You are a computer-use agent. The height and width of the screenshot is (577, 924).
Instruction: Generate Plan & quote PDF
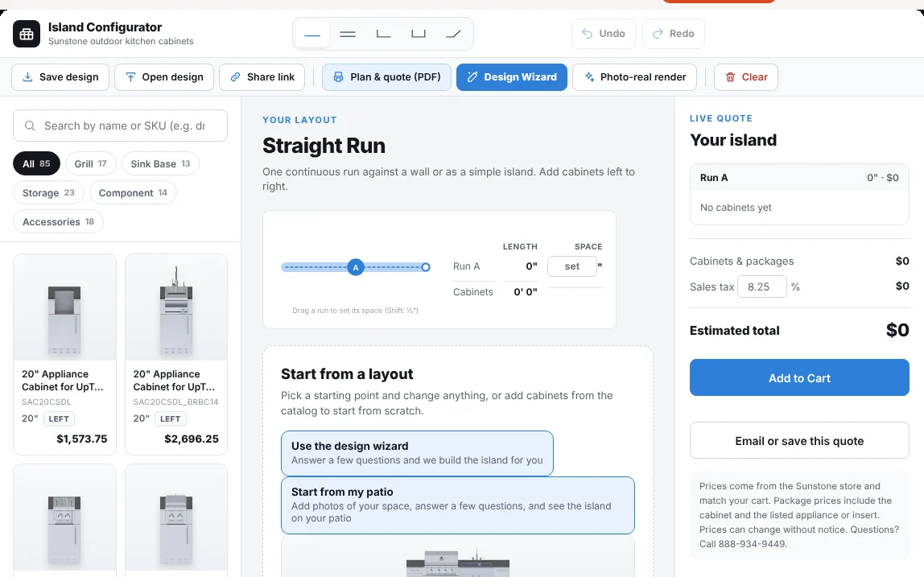(386, 77)
